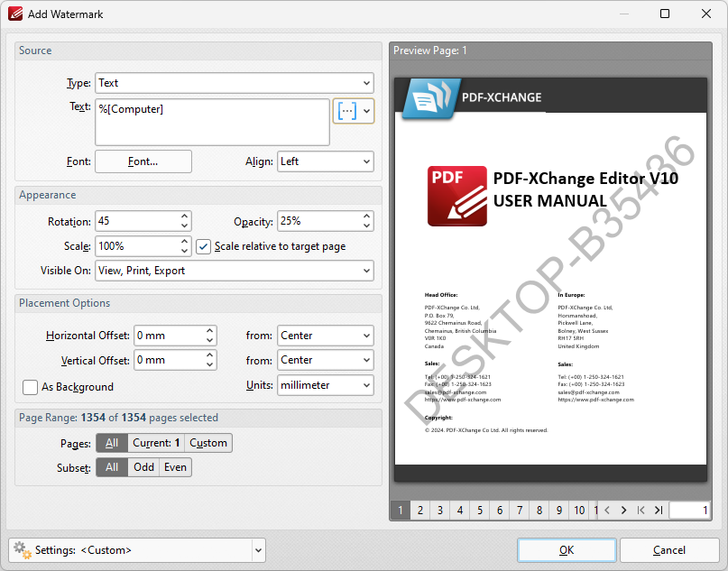Decrease Vertical Offset with down arrow
The width and height of the screenshot is (728, 571).
point(210,365)
